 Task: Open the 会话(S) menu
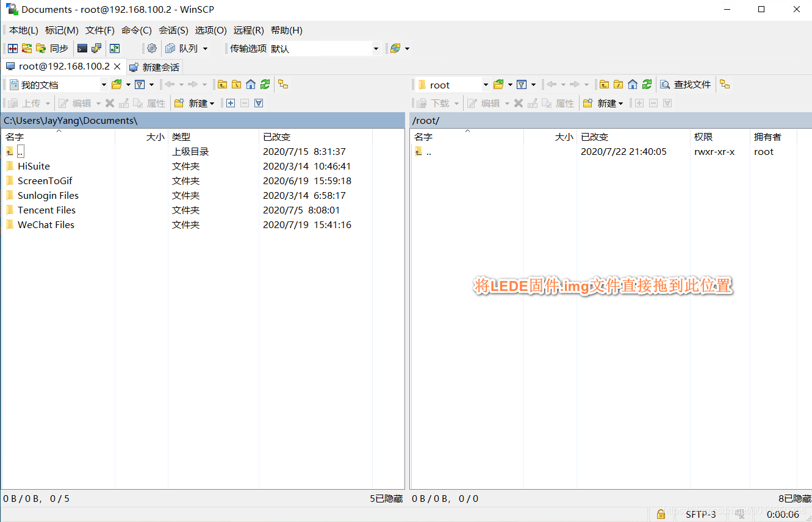[173, 30]
